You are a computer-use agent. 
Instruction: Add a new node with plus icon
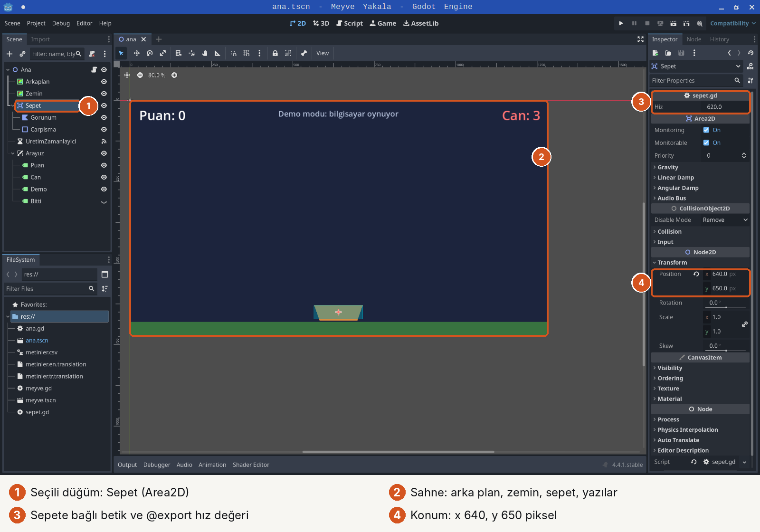tap(9, 54)
